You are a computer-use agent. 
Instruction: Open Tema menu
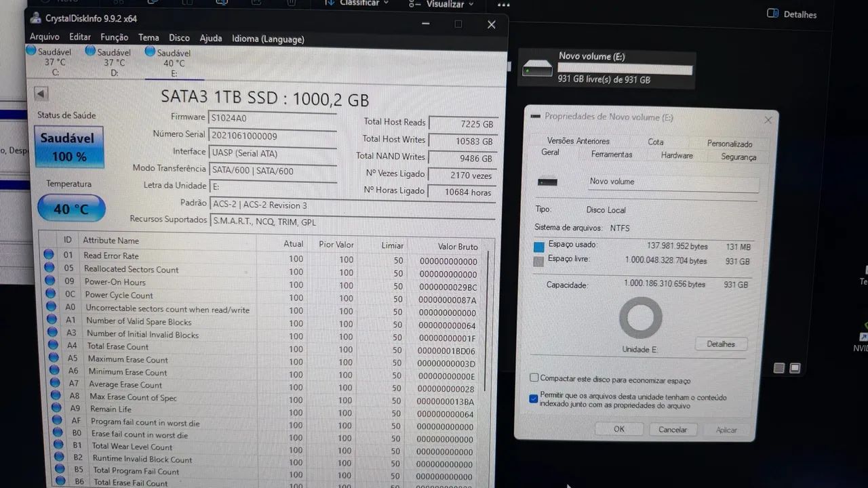pyautogui.click(x=149, y=38)
